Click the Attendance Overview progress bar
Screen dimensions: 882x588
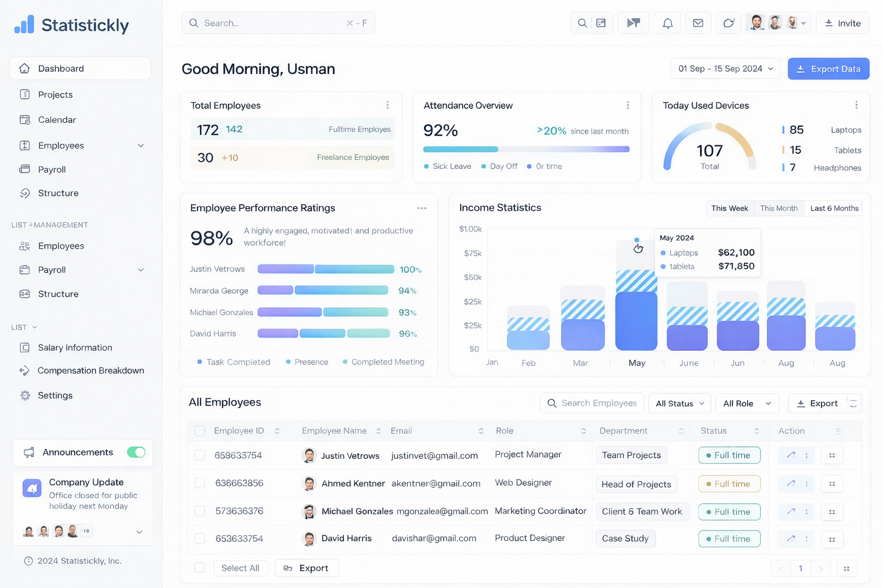[x=526, y=149]
